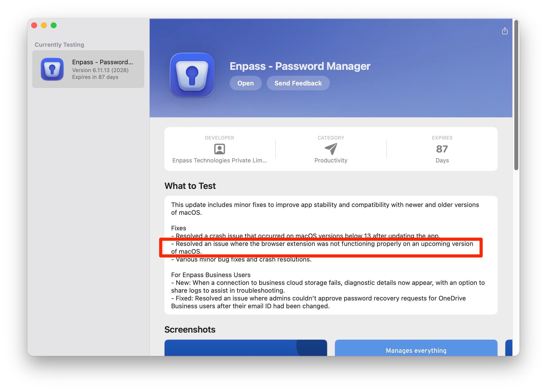The width and height of the screenshot is (547, 392).
Task: Click the Productivity paper plane icon
Action: [x=331, y=149]
